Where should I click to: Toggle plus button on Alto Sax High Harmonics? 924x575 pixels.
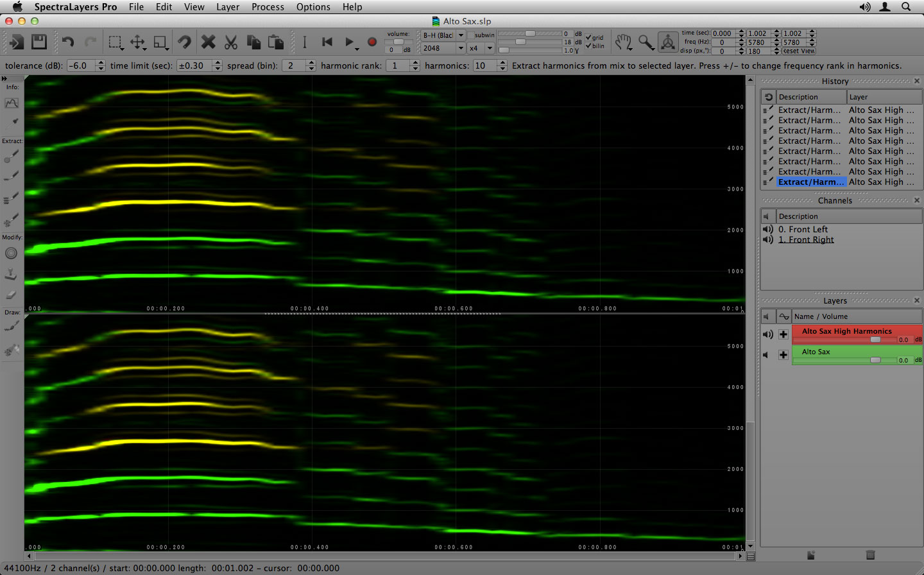pos(783,334)
